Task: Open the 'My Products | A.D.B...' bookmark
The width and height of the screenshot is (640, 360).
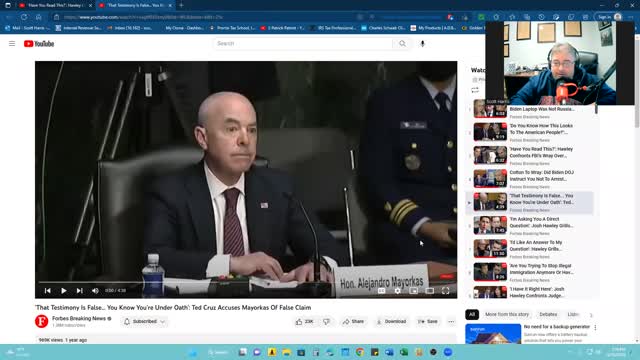Action: point(433,28)
